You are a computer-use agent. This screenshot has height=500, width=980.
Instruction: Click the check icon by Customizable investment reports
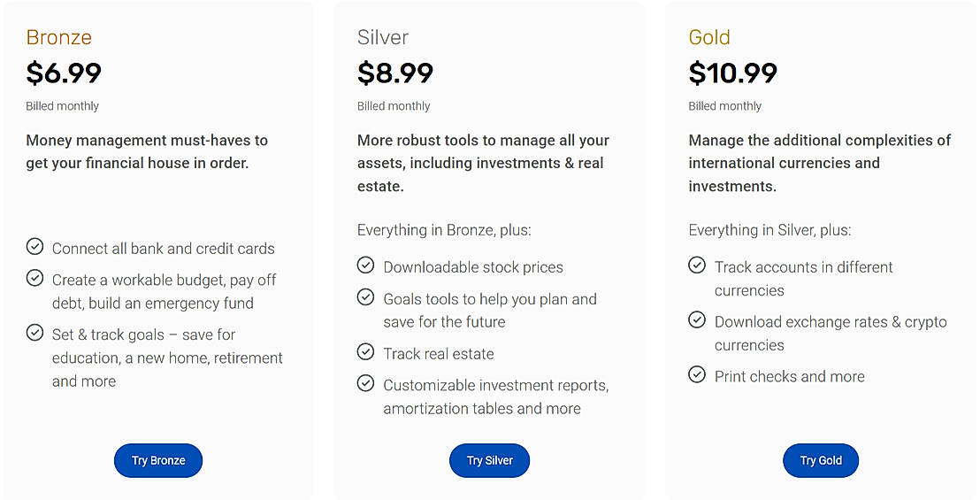click(x=365, y=383)
